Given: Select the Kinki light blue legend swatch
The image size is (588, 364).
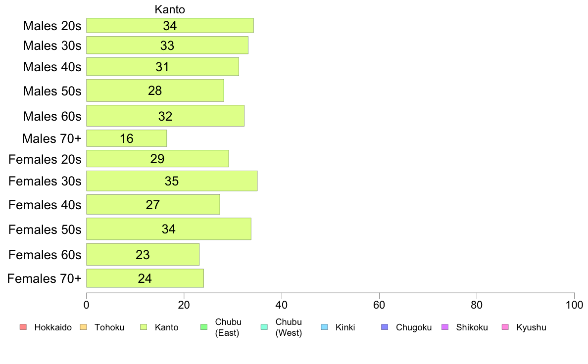Looking at the screenshot, I should pyautogui.click(x=324, y=327).
